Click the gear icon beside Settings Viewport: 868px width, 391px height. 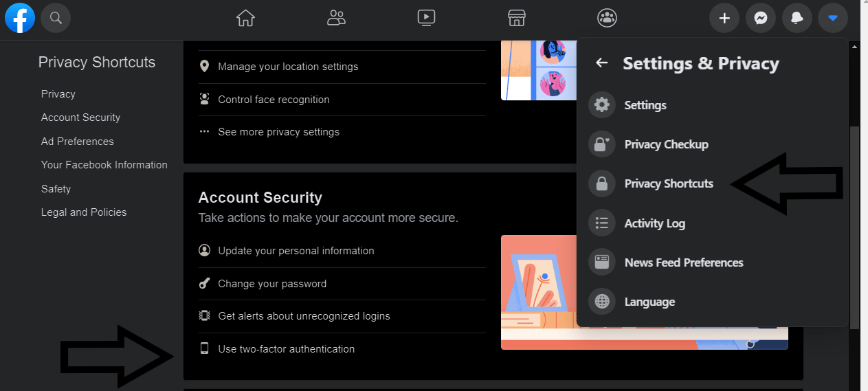602,105
